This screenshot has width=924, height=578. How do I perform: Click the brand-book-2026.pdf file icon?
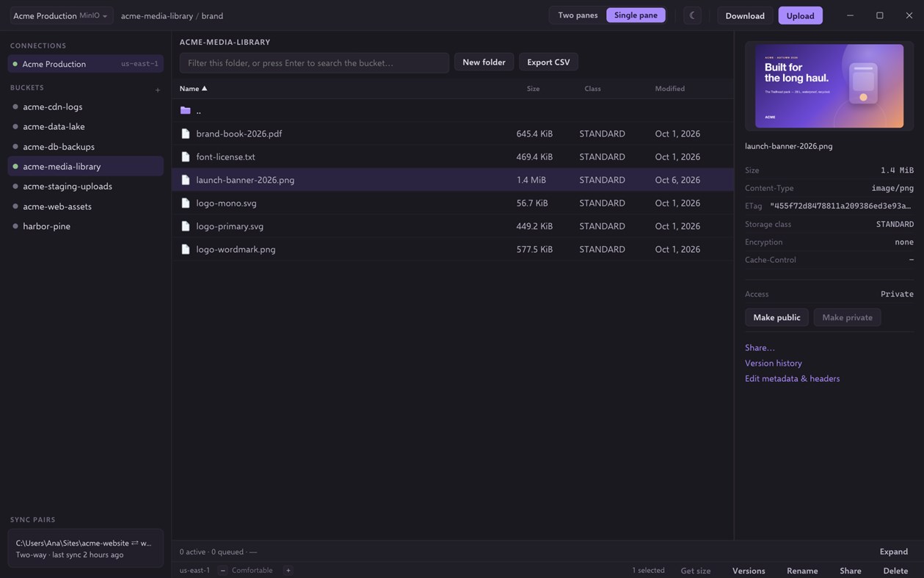(x=185, y=134)
